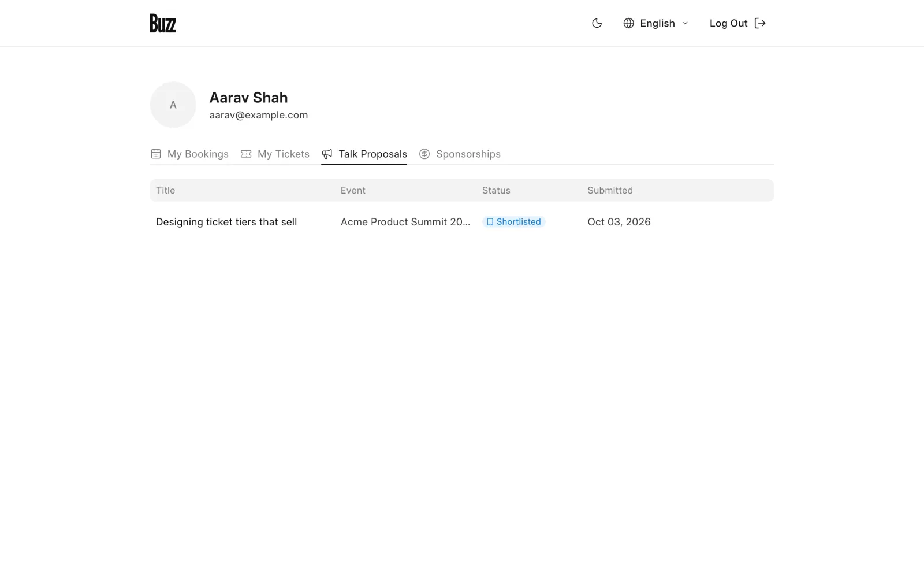Click the logout arrow icon

760,23
